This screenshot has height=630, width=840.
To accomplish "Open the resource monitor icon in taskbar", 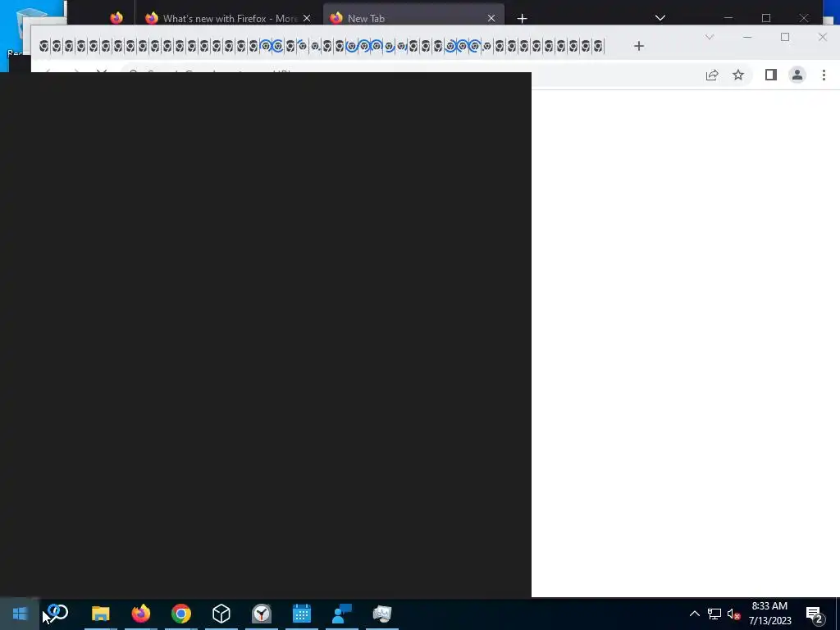I will [382, 614].
